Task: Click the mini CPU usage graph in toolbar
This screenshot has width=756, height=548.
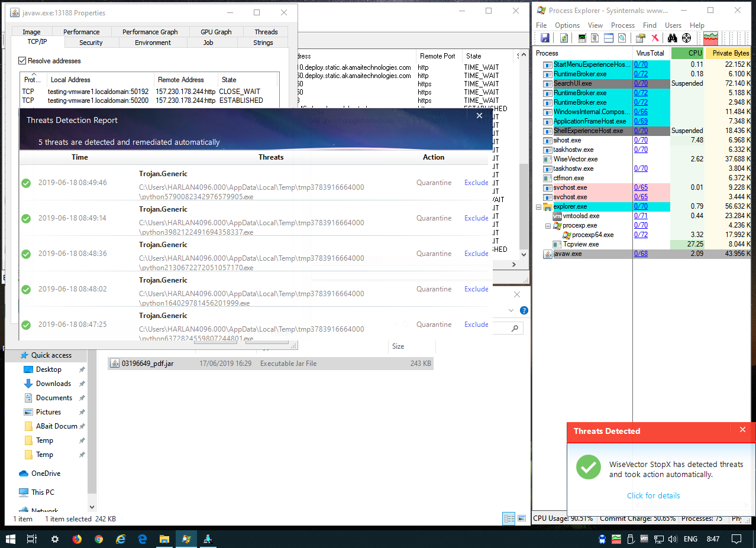Action: point(710,38)
